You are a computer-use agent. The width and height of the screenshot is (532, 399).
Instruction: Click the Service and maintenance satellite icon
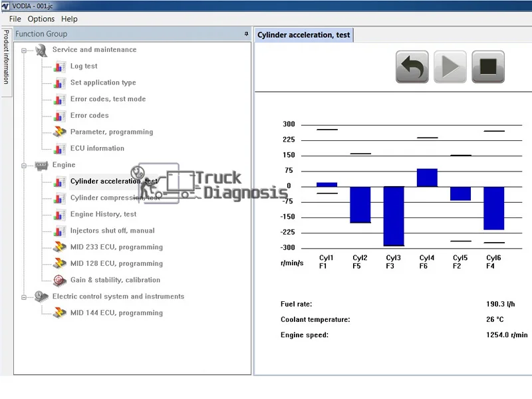(41, 51)
